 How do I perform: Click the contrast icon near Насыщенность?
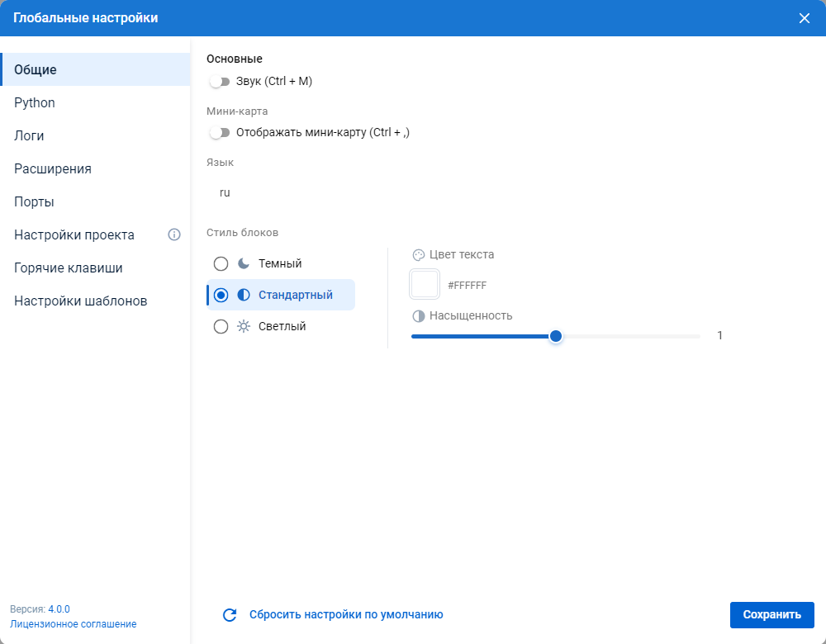click(x=418, y=316)
